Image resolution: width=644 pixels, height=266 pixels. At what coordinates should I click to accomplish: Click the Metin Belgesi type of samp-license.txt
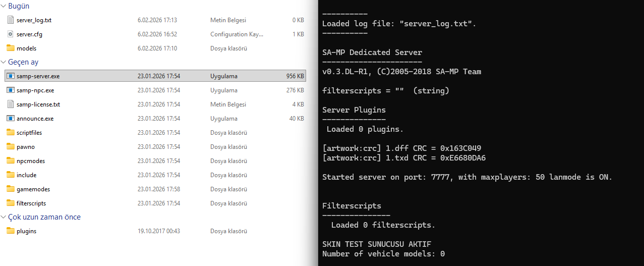tap(228, 104)
